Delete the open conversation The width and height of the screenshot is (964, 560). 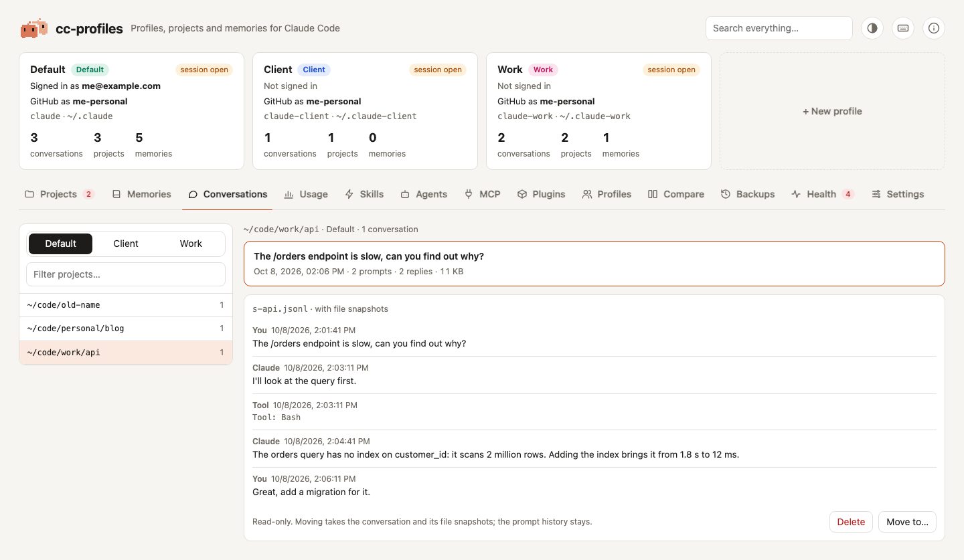coord(851,522)
